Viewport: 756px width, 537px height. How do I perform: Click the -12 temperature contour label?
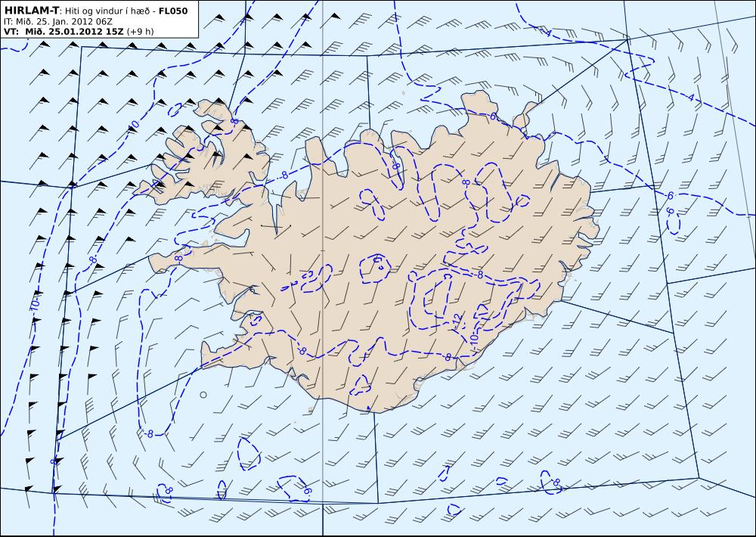[x=457, y=321]
